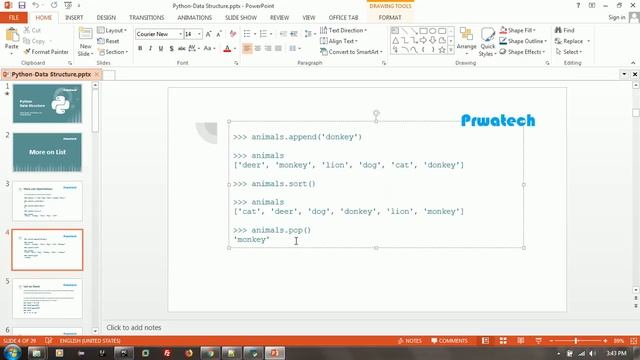Image resolution: width=640 pixels, height=360 pixels.
Task: Open the FILE tab
Action: click(14, 18)
